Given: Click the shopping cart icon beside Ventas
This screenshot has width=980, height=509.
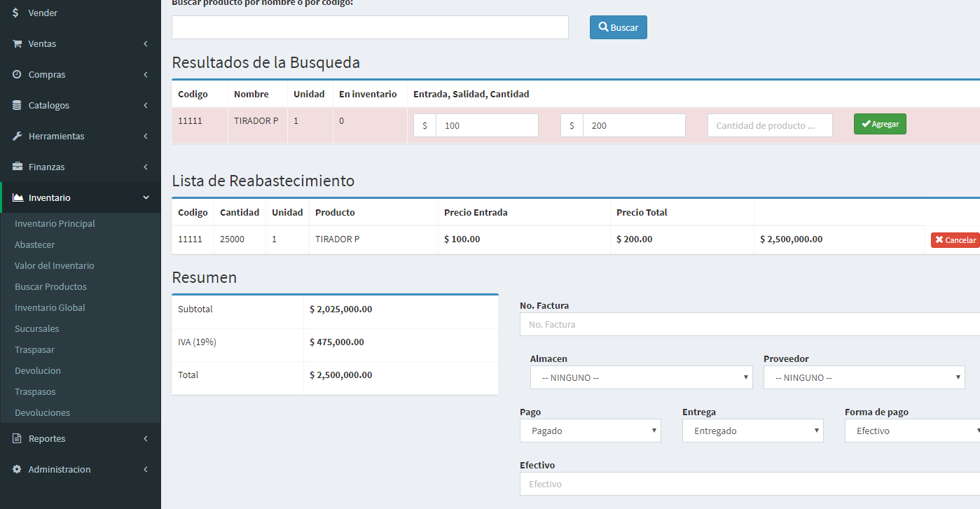Looking at the screenshot, I should pos(17,43).
